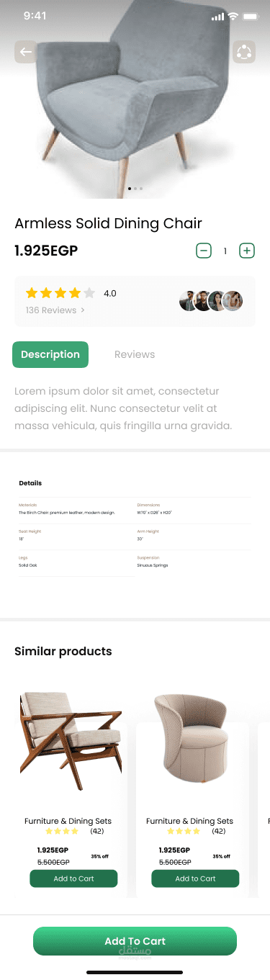Switch to the Reviews tab
Image resolution: width=270 pixels, height=980 pixels.
135,354
